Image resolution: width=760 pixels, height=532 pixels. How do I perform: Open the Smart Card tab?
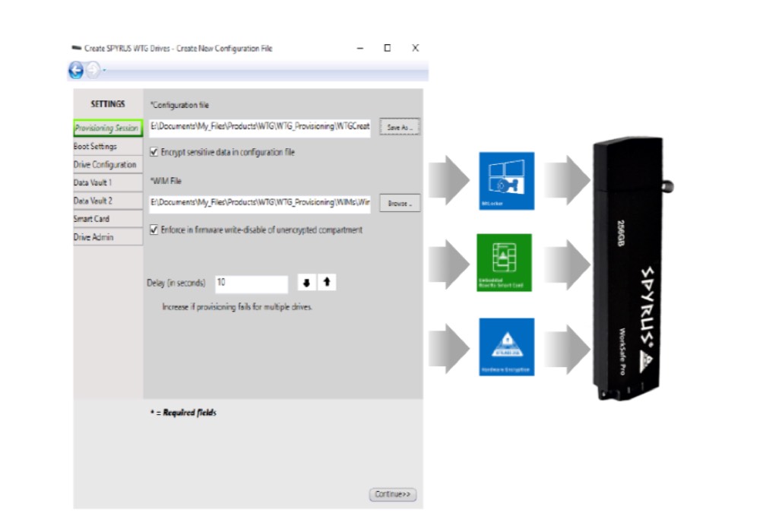point(108,219)
